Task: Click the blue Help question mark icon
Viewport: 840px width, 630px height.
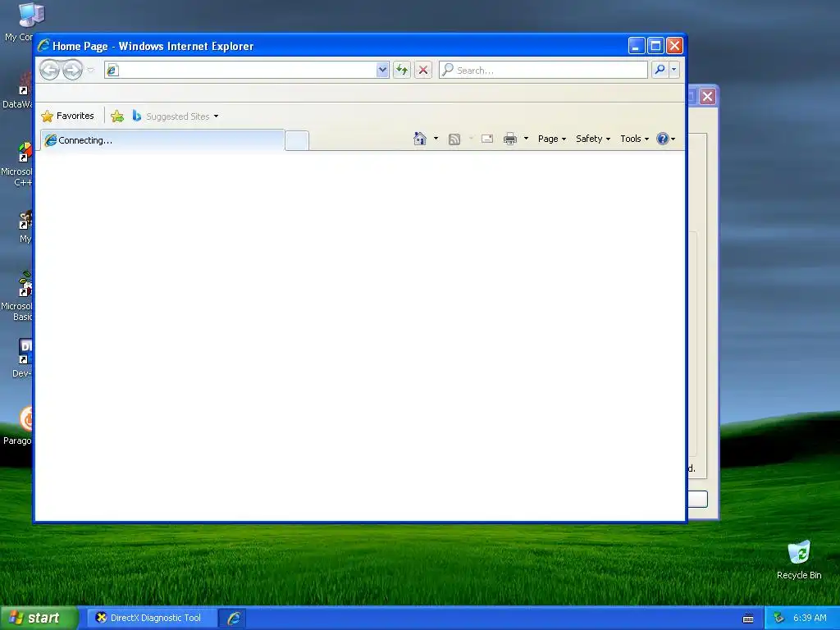Action: pos(663,139)
